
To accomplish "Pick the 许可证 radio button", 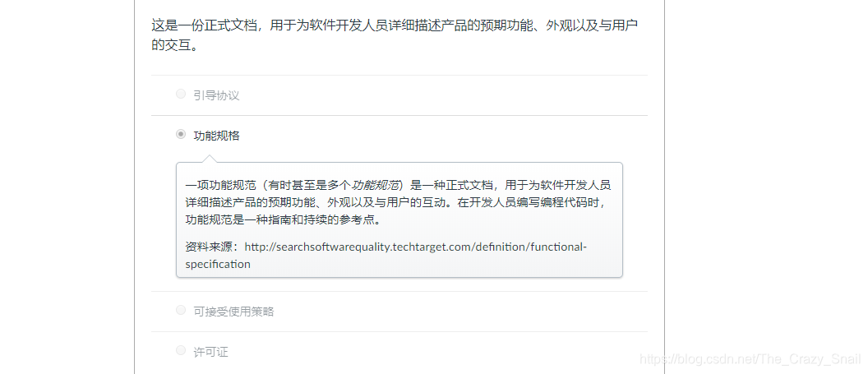I will pyautogui.click(x=181, y=351).
